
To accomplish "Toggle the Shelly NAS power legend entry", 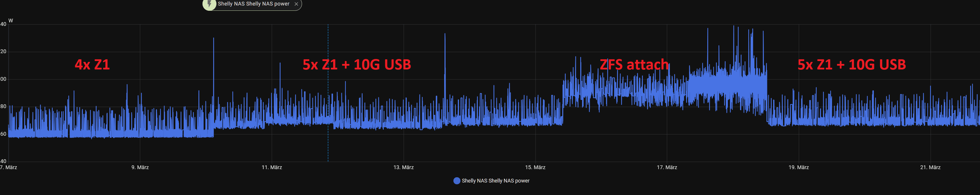I will (x=491, y=180).
